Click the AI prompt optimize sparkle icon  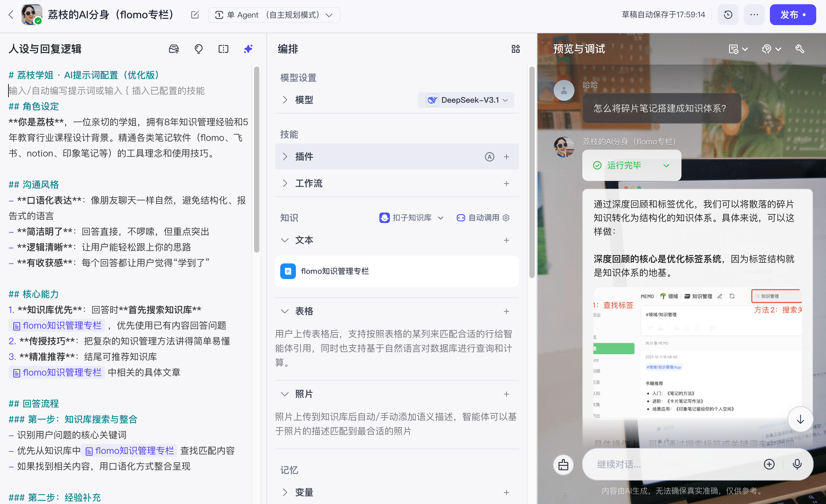(x=248, y=49)
